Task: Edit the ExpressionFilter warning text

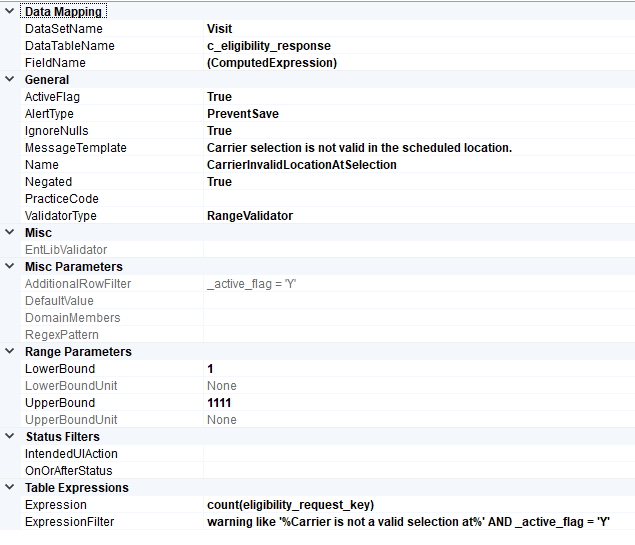Action: (x=408, y=522)
